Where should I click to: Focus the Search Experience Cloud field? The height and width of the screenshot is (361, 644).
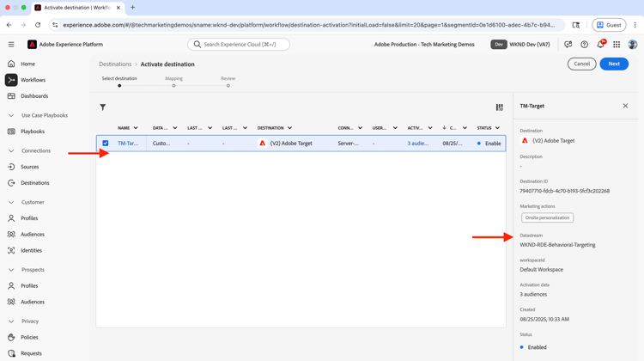239,45
